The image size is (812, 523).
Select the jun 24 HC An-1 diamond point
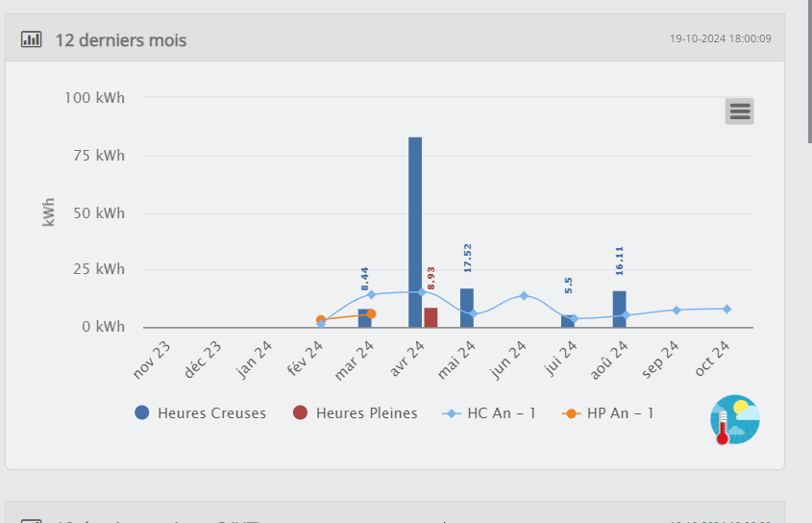click(x=524, y=296)
